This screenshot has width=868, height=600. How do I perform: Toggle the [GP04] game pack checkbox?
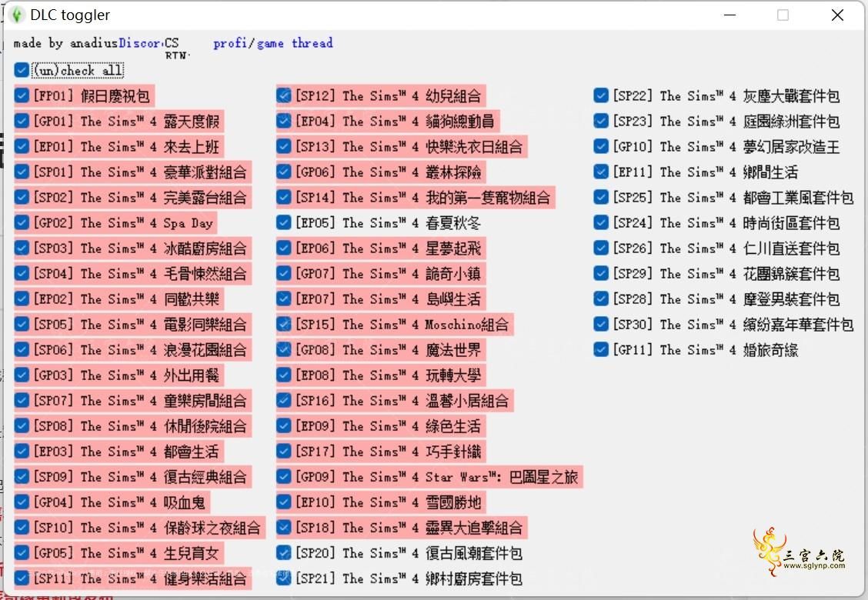(22, 502)
